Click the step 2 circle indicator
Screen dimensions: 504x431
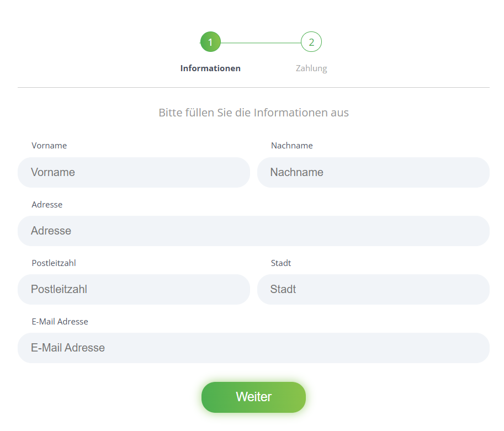(x=311, y=42)
